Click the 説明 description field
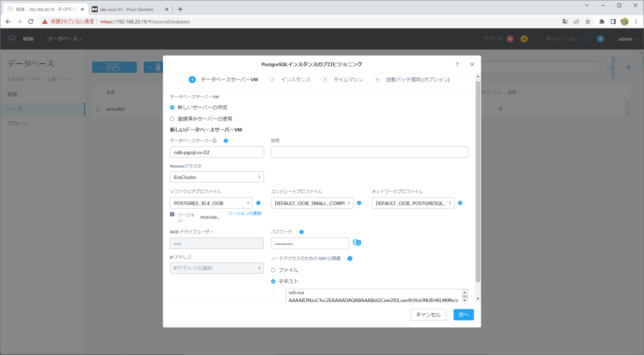The height and width of the screenshot is (355, 644). [x=369, y=152]
